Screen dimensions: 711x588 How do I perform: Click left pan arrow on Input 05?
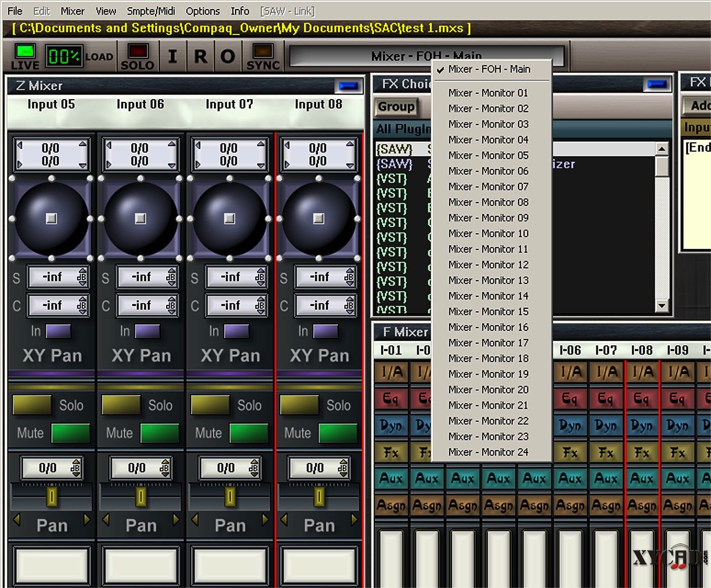click(x=16, y=520)
